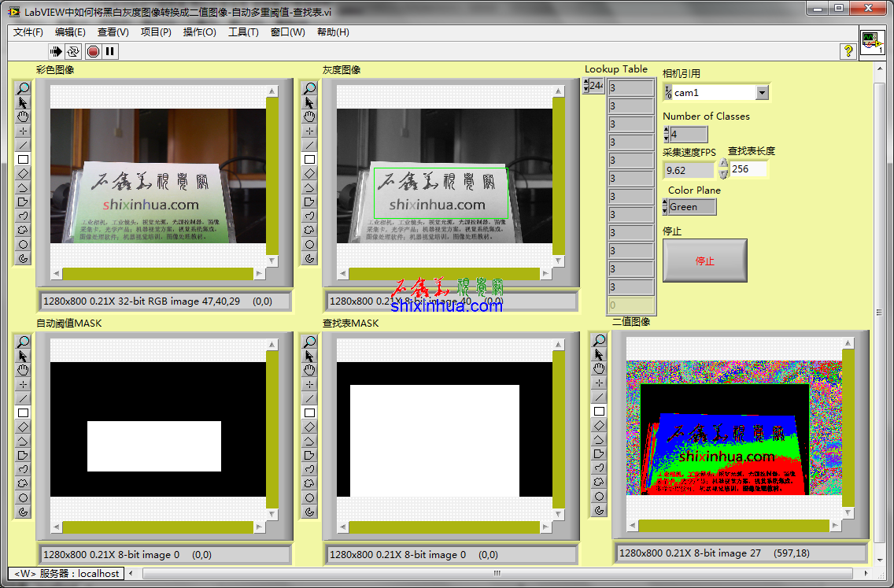Open the Color Plane Green selector

pos(690,207)
